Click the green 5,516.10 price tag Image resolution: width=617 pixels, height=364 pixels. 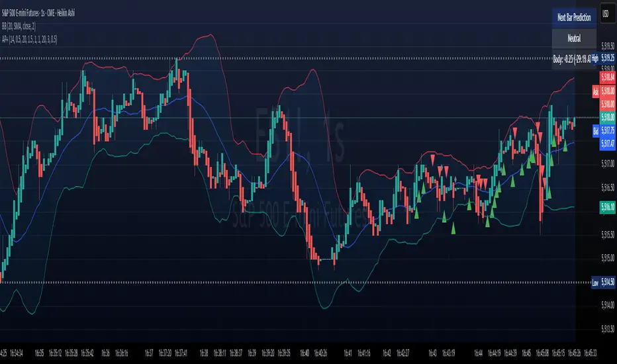[x=608, y=207]
